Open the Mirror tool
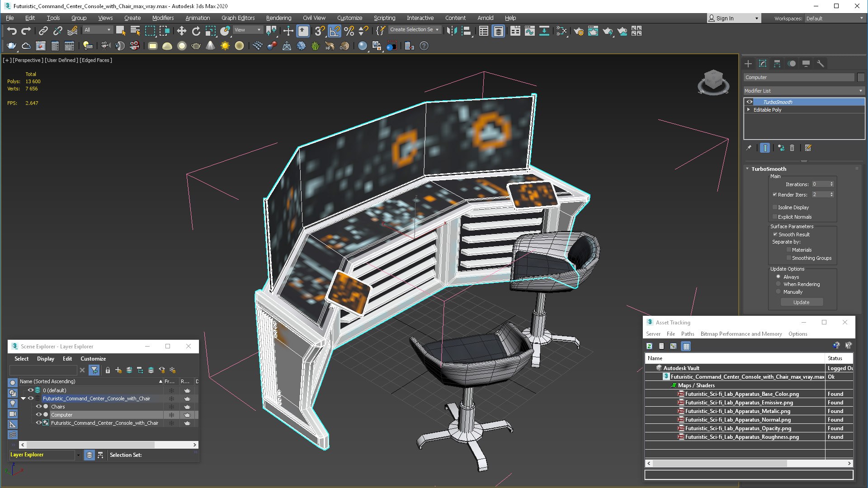 (x=452, y=31)
